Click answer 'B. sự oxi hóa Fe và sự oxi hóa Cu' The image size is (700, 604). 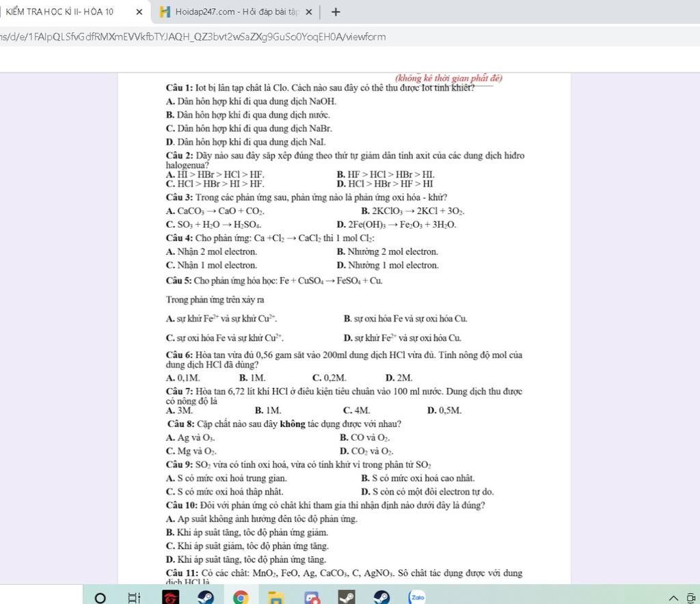tap(405, 318)
